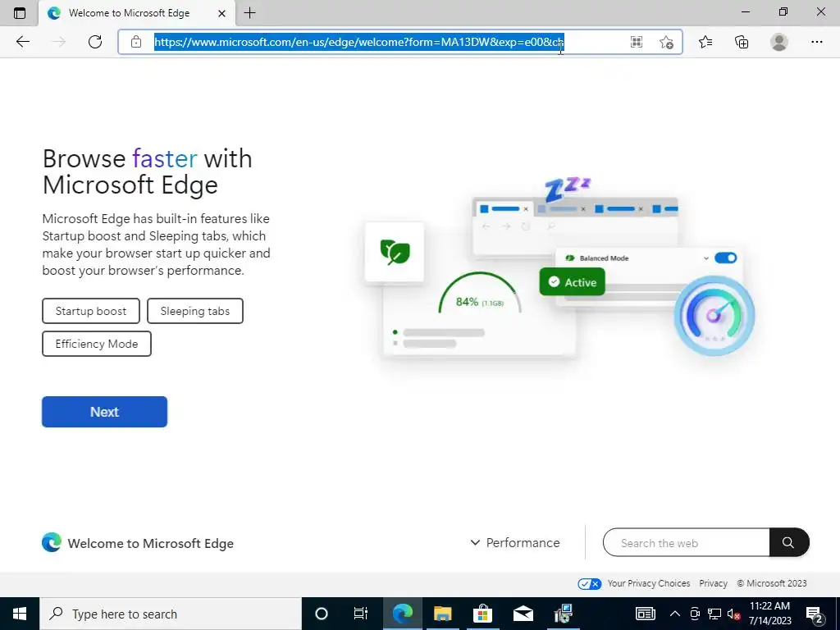Click the Edge logo in page footer
The width and height of the screenshot is (840, 630).
pyautogui.click(x=52, y=543)
